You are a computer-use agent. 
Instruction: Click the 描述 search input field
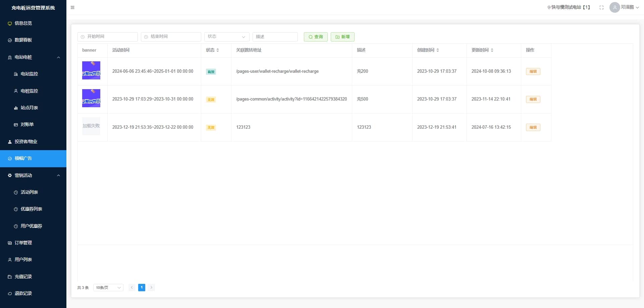pos(275,37)
